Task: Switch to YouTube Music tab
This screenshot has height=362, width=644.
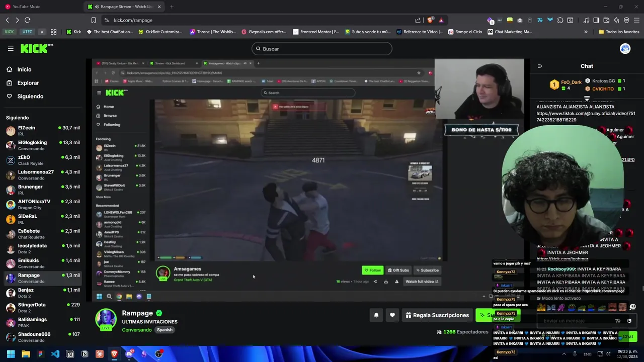Action: coord(42,7)
